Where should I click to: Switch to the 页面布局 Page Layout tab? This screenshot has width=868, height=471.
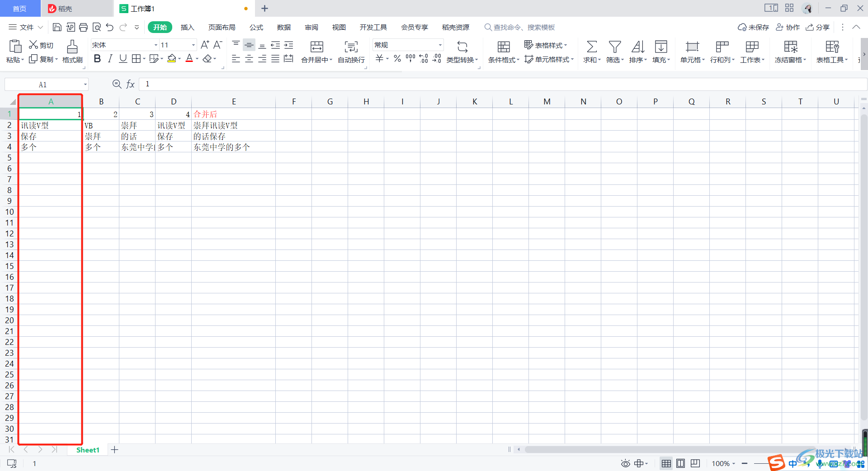222,27
